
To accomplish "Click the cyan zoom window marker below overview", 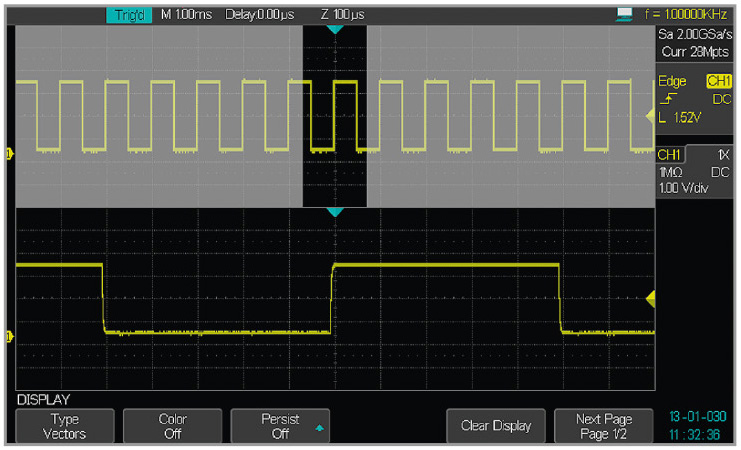I will 335,212.
